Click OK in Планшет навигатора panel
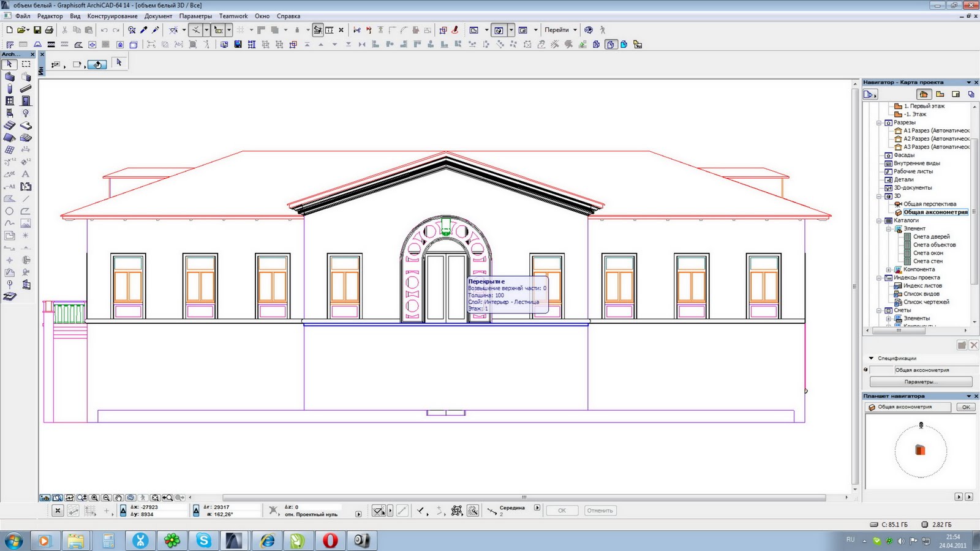Image resolution: width=980 pixels, height=551 pixels. pos(966,407)
